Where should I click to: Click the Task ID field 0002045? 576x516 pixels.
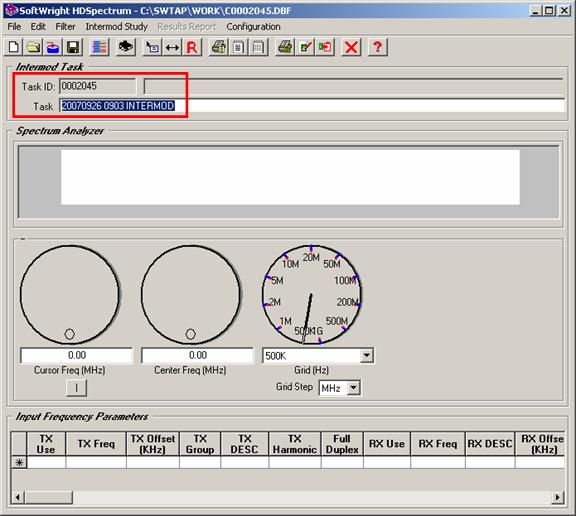point(97,86)
